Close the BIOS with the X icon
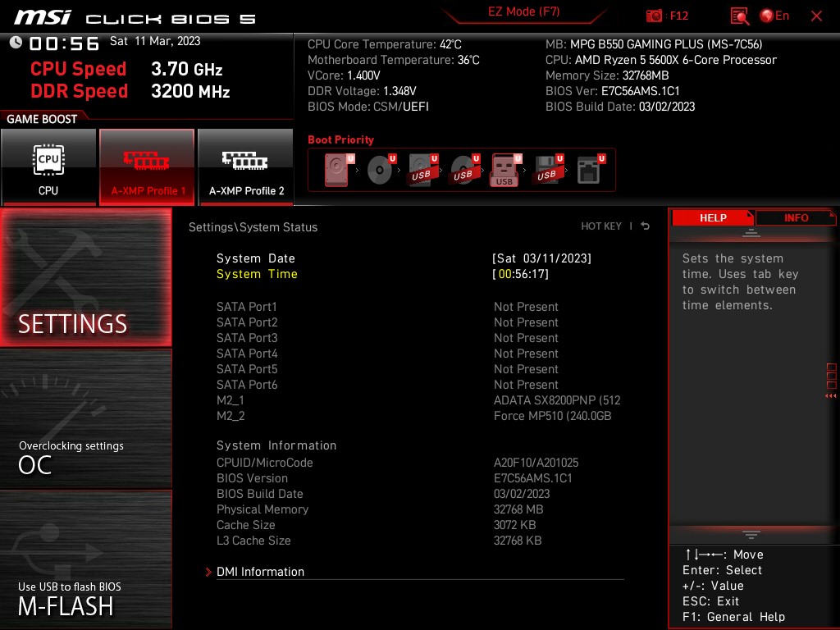Screen dimensions: 840x630 [816, 16]
